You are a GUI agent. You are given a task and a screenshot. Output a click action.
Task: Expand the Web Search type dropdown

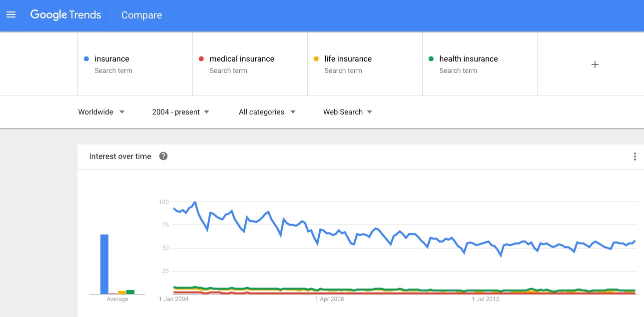[x=348, y=112]
